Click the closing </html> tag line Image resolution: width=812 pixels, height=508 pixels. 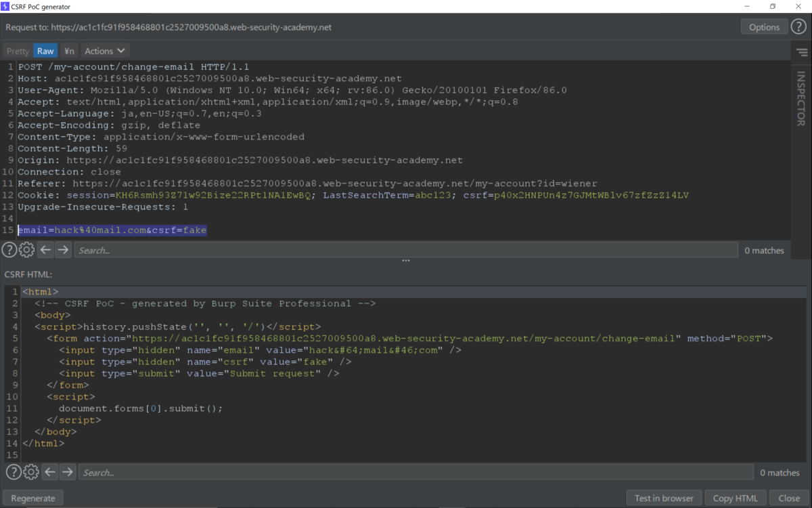coord(43,444)
